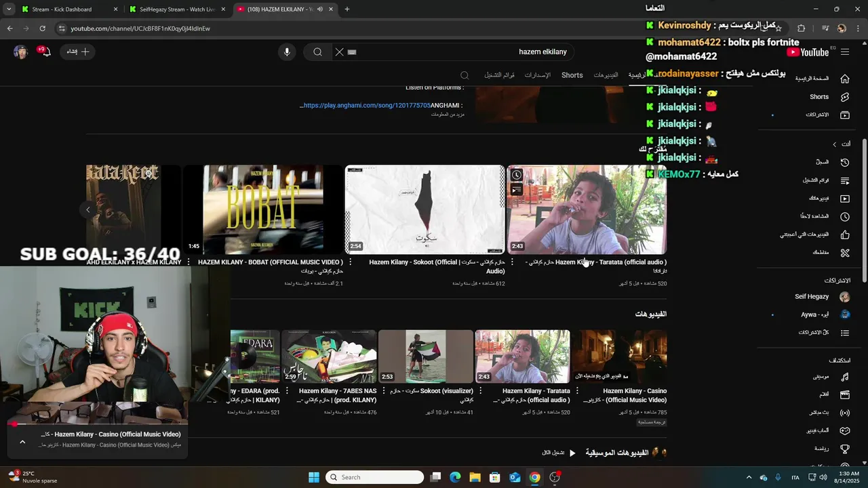The image size is (868, 488).
Task: Open the notifications bell
Action: [x=45, y=52]
